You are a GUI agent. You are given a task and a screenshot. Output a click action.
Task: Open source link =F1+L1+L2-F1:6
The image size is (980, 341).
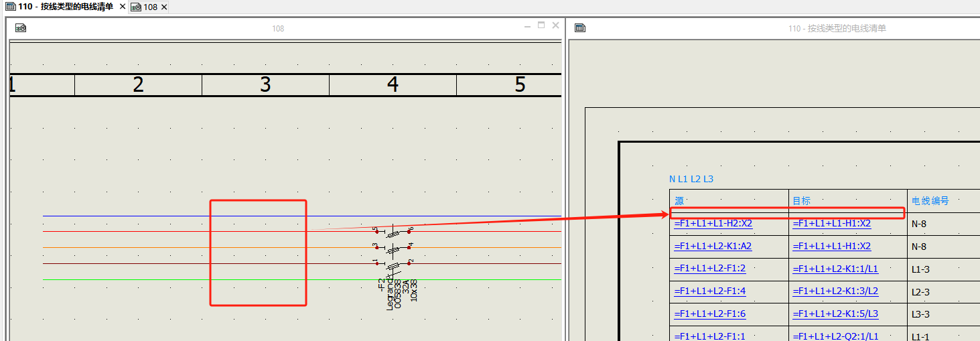[x=709, y=314]
